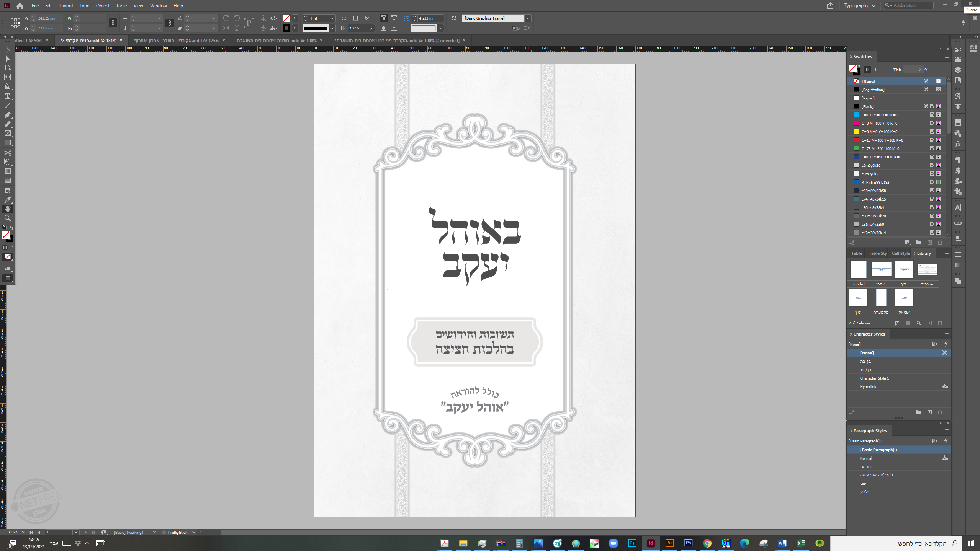Select the Line tool
Viewport: 980px width, 551px height.
coord(7,106)
